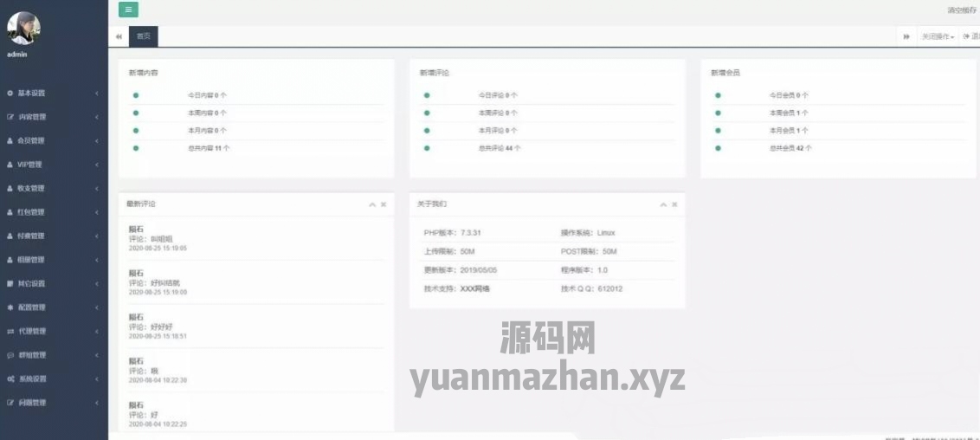The height and width of the screenshot is (440, 980).
Task: Click the 技术支持 XXX网络 entry
Action: pos(456,288)
